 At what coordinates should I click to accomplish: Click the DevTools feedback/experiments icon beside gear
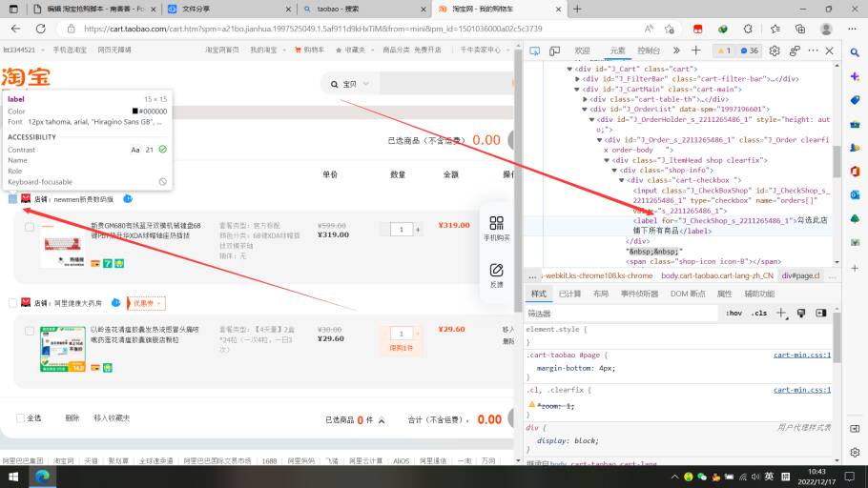point(795,51)
